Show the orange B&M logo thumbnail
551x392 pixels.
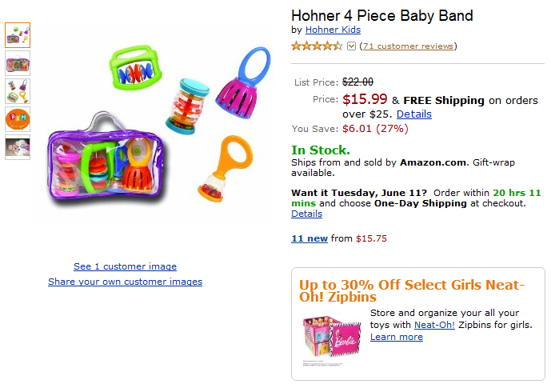click(x=18, y=119)
